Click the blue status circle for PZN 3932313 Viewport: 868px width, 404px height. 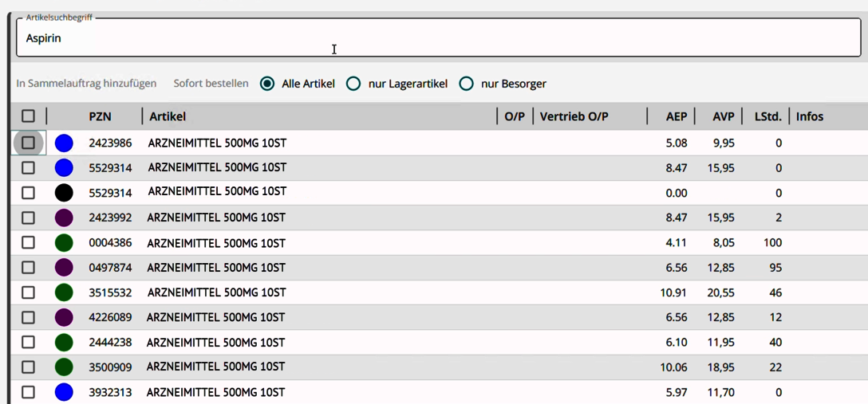(64, 392)
